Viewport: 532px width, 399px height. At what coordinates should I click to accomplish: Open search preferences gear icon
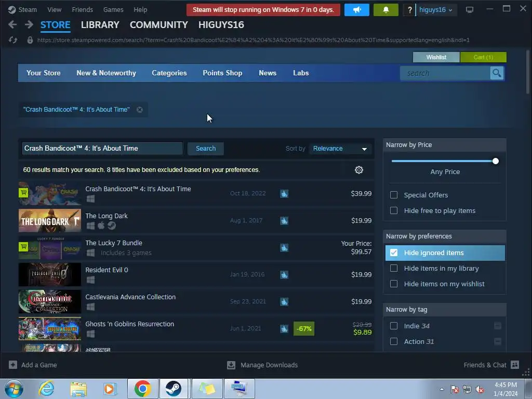359,170
